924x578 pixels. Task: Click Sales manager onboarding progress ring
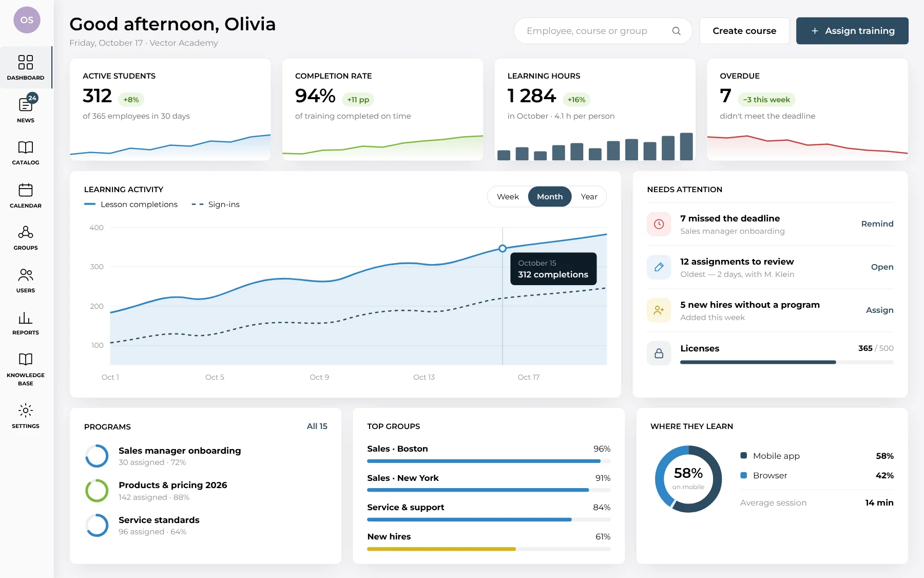[97, 456]
